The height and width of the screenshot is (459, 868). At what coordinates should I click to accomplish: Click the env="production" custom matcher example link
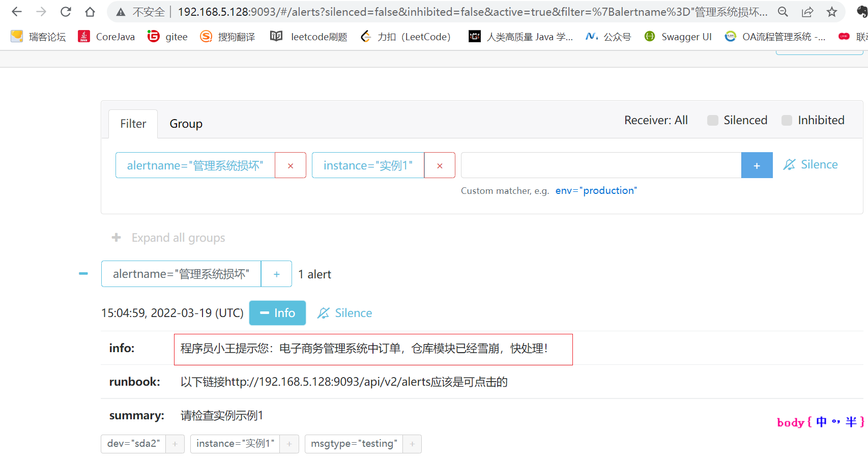[596, 190]
